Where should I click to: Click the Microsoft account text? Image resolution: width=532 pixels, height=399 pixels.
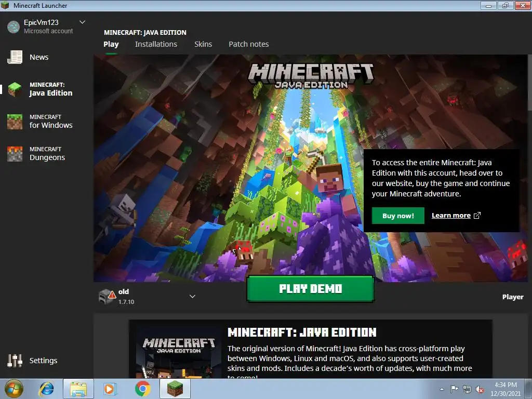coord(48,31)
